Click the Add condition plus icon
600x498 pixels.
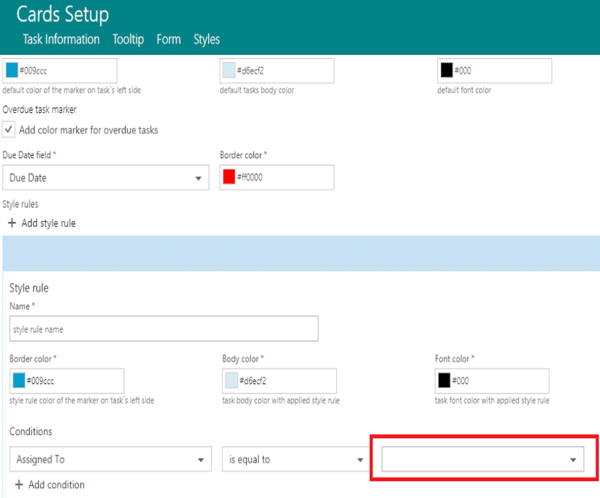(19, 485)
